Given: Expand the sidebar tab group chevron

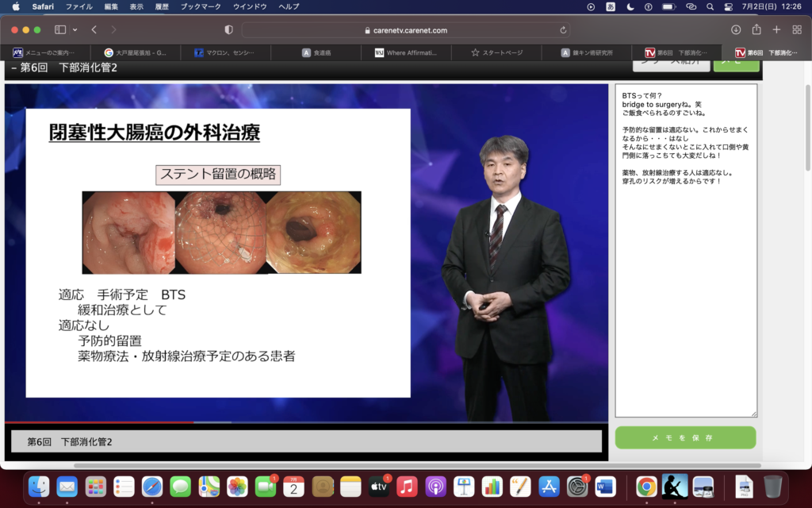Looking at the screenshot, I should click(75, 29).
